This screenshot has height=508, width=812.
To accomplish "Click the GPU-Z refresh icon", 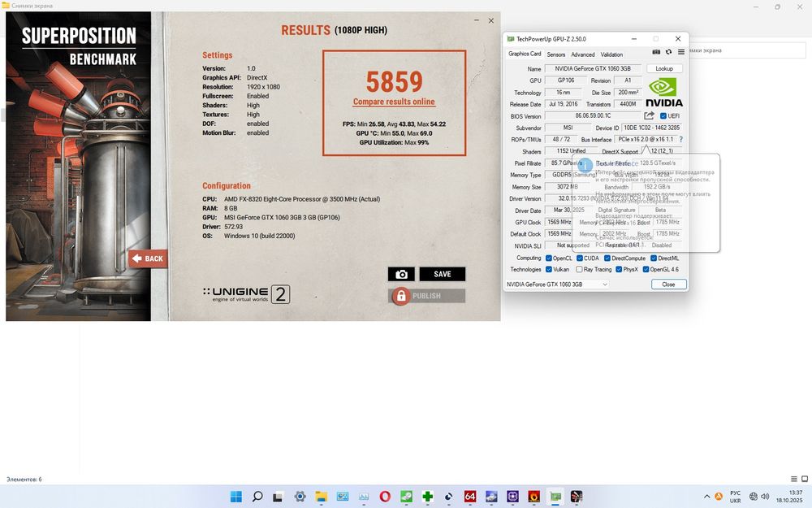I will point(668,52).
